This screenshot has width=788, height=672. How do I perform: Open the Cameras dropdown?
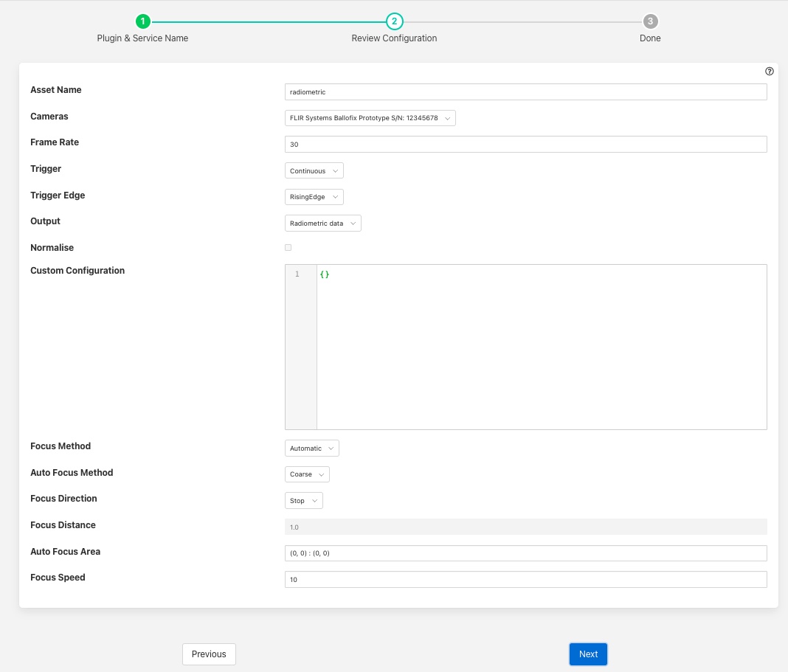(x=370, y=118)
